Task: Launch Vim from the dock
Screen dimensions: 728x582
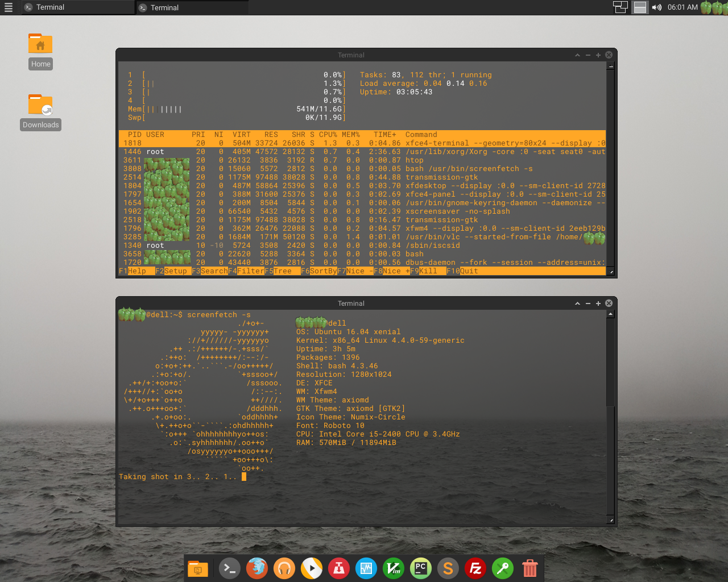Action: (x=393, y=568)
